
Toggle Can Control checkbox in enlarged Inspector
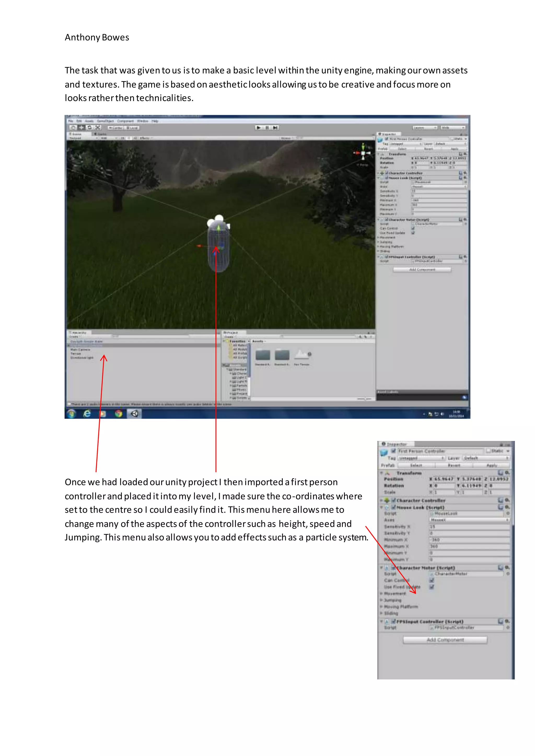point(432,580)
